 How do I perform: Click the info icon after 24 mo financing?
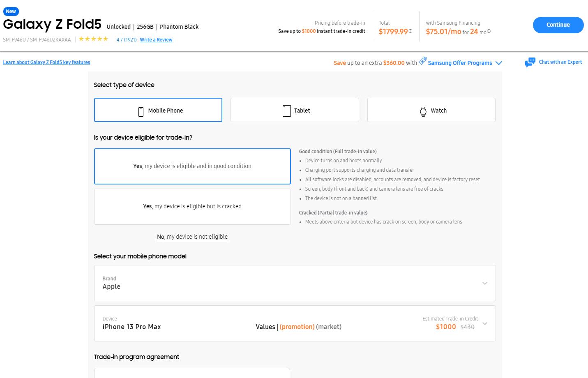pos(489,31)
